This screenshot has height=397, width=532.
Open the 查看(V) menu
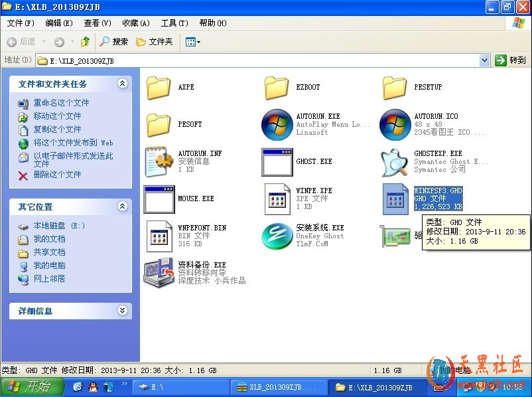coord(98,23)
